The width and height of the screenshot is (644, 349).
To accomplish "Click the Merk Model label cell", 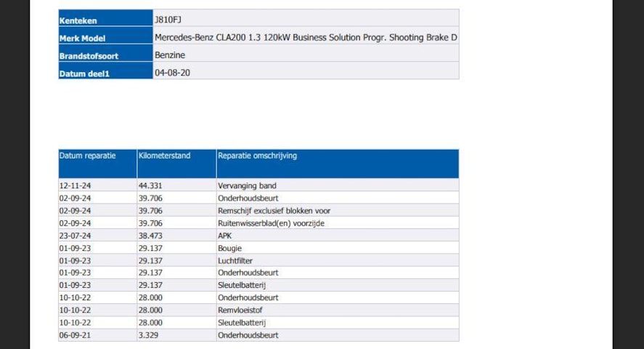I will click(x=84, y=38).
